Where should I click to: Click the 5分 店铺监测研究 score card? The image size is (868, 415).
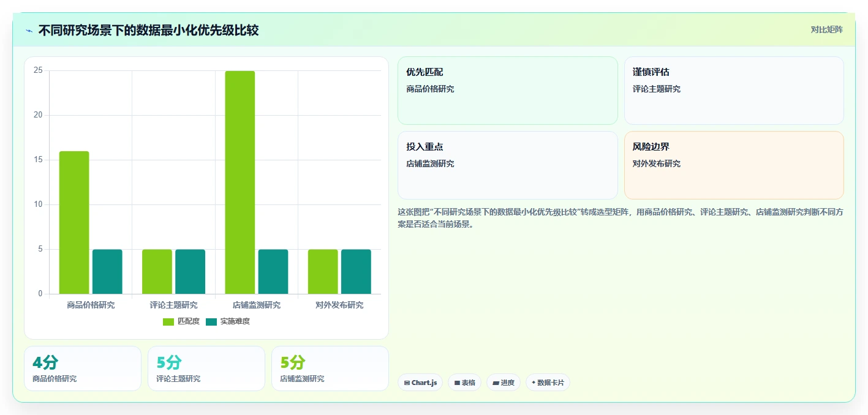[330, 368]
